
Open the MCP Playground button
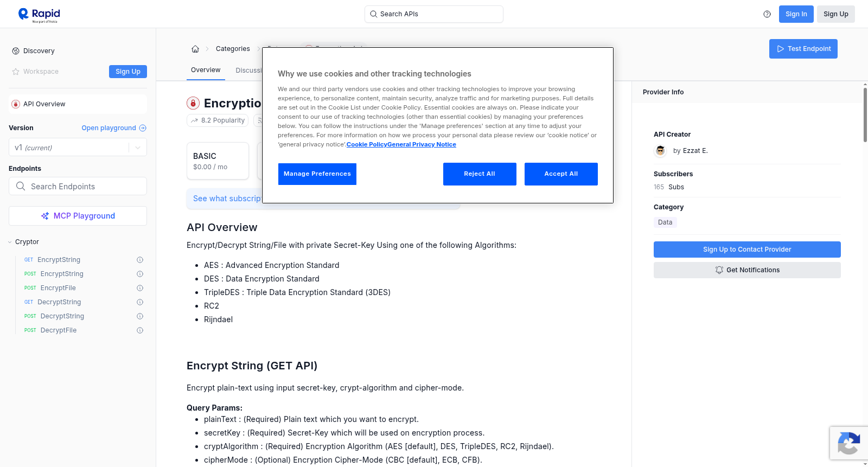point(78,216)
